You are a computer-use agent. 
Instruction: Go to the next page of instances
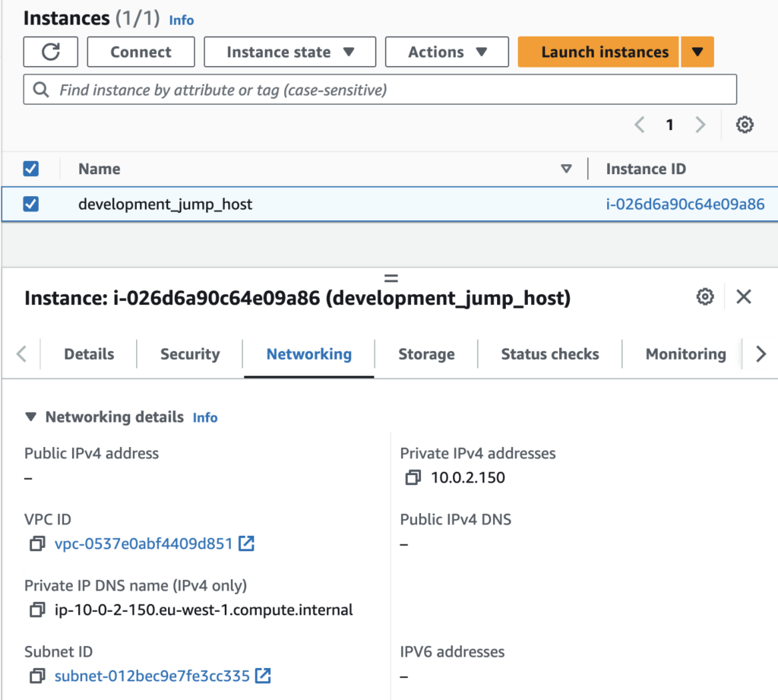[x=700, y=124]
